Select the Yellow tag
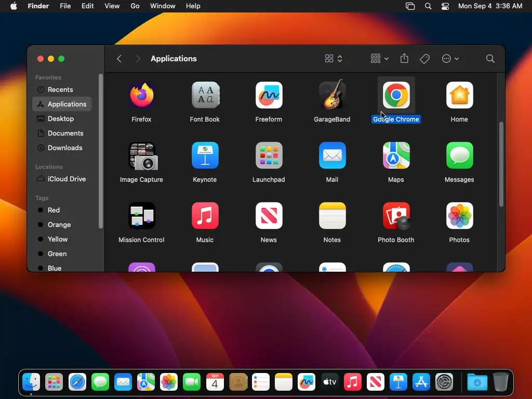This screenshot has width=532, height=399. pyautogui.click(x=62, y=239)
